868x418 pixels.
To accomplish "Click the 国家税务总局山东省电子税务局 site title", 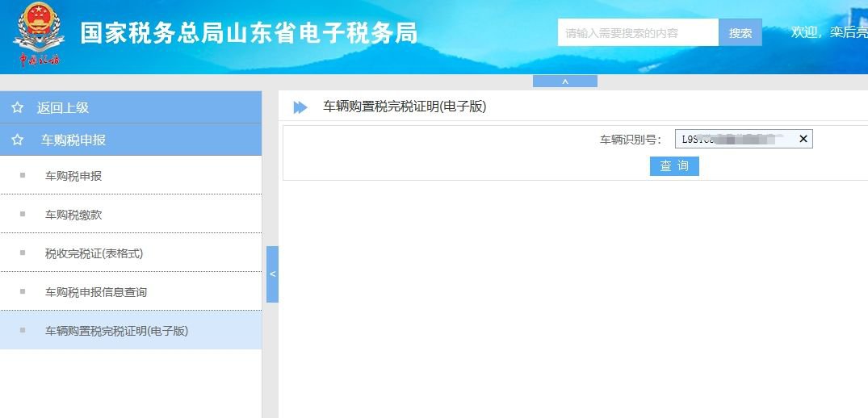I will (249, 34).
